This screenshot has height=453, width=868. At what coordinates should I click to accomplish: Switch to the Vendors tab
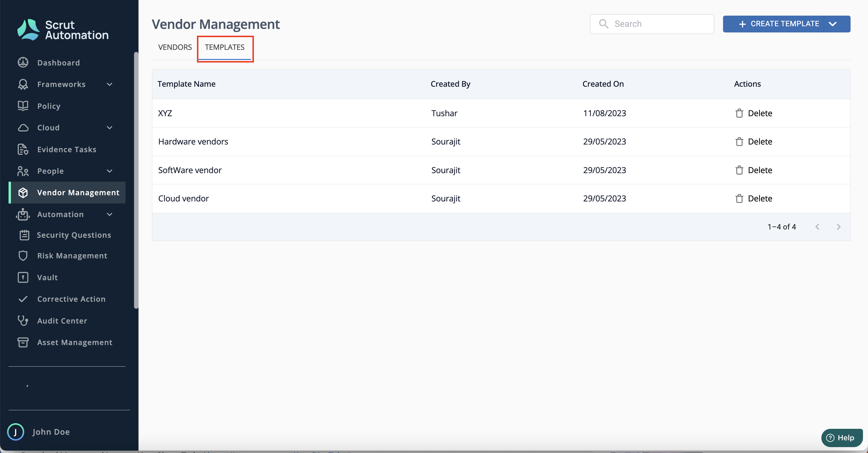(x=175, y=47)
